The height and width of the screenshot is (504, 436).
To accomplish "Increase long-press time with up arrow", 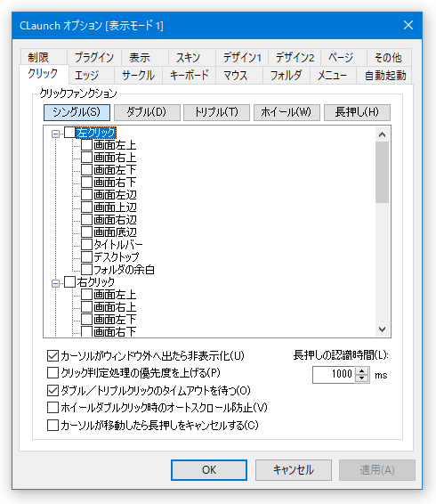I will click(362, 371).
